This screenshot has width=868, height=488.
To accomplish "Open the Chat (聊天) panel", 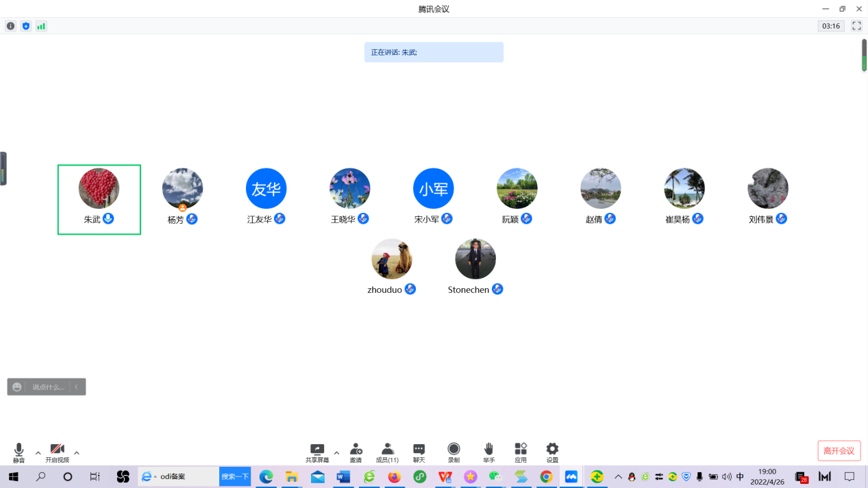I will pos(419,452).
